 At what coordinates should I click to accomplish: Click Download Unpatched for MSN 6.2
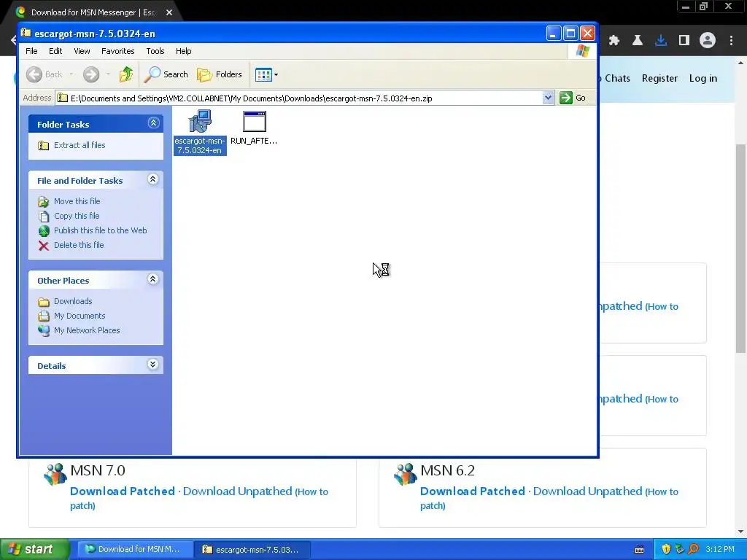(587, 491)
